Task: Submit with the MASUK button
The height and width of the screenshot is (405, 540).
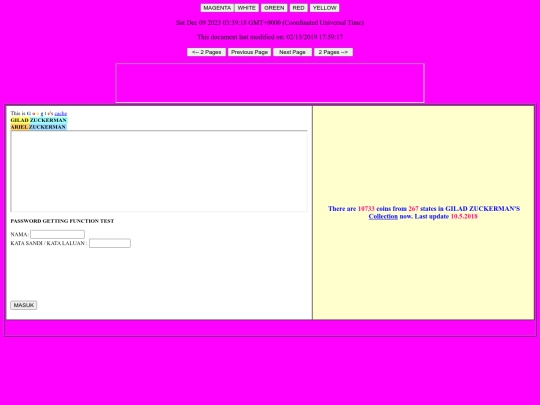Action: point(24,305)
